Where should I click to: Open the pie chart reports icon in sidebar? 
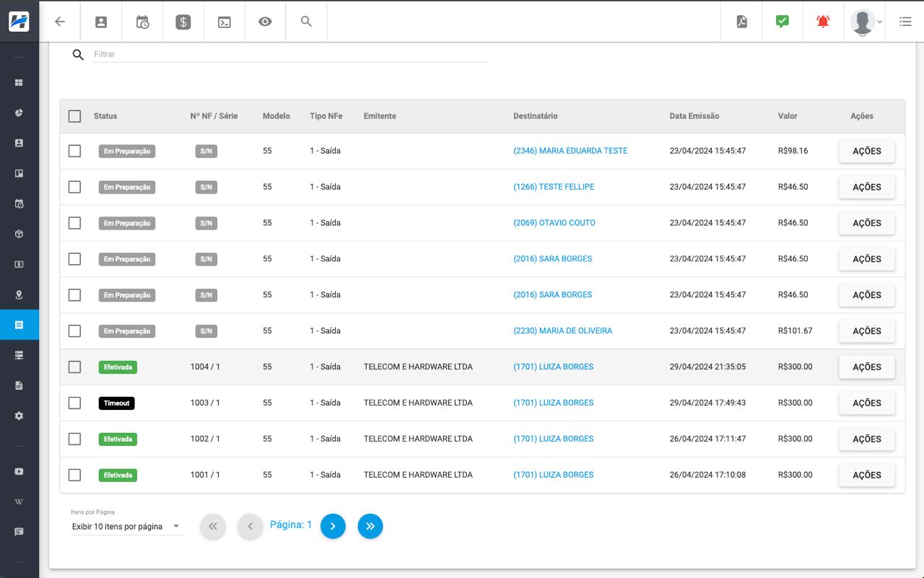coord(19,113)
